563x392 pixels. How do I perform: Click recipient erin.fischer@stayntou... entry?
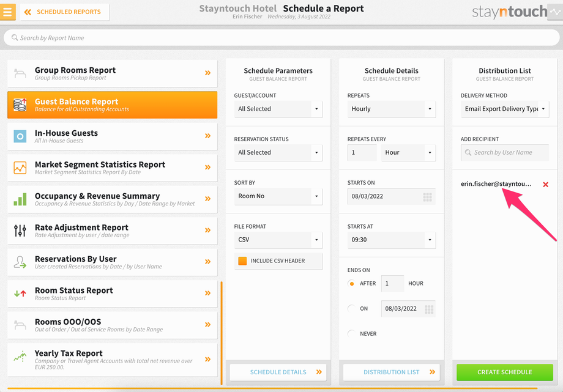[496, 184]
